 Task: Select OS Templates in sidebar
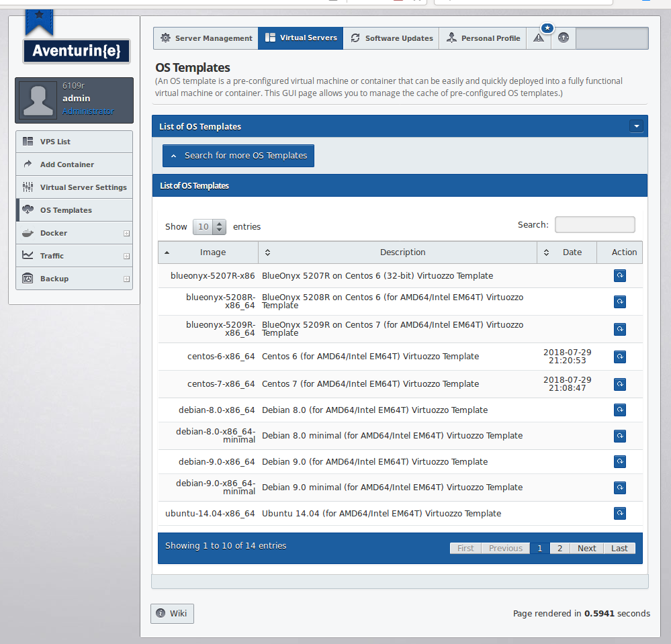point(74,210)
